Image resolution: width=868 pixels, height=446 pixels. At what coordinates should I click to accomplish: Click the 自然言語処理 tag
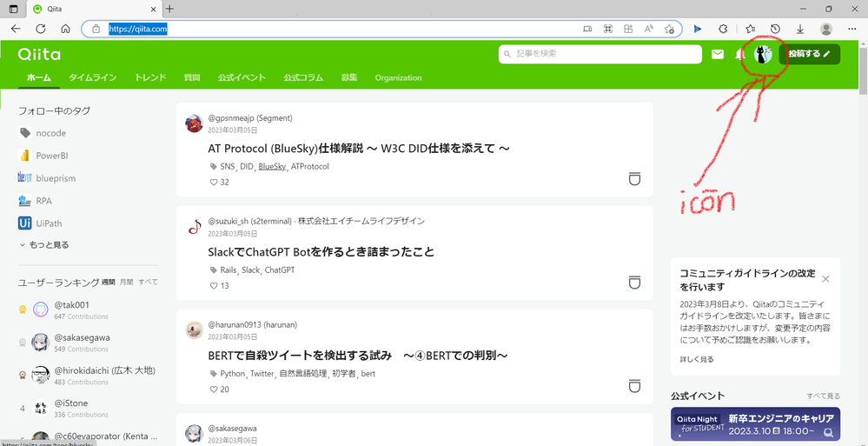click(x=303, y=374)
